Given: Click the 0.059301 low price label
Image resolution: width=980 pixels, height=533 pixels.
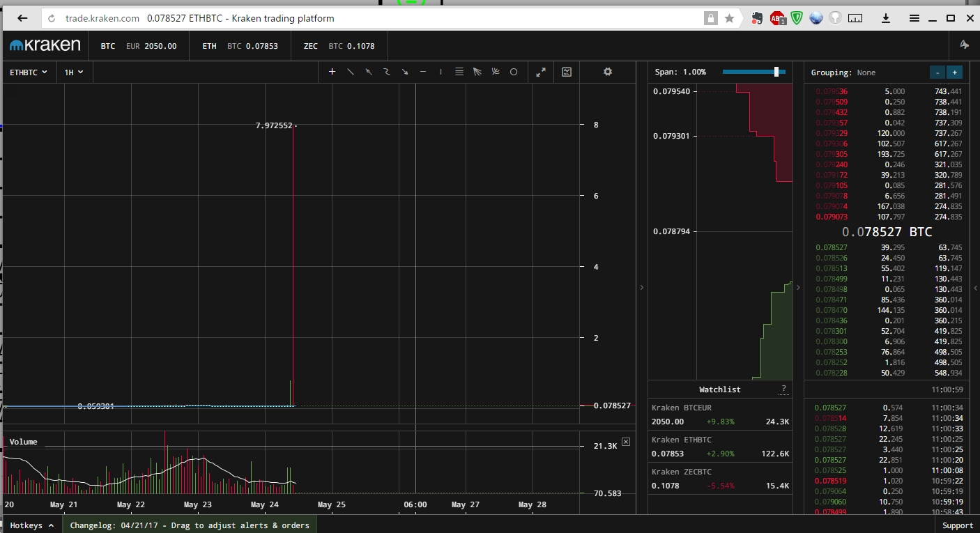Looking at the screenshot, I should (96, 406).
